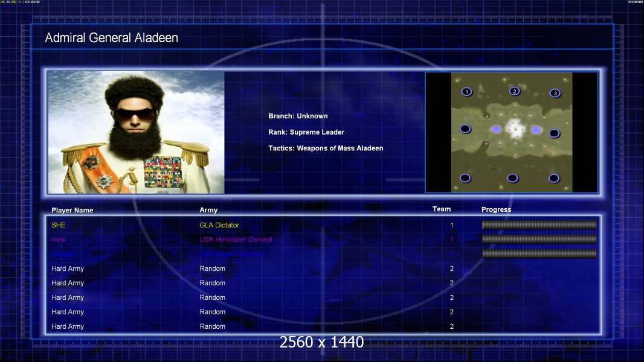644x362 pixels.
Task: Select the right-middle empty start position marker
Action: point(554,133)
